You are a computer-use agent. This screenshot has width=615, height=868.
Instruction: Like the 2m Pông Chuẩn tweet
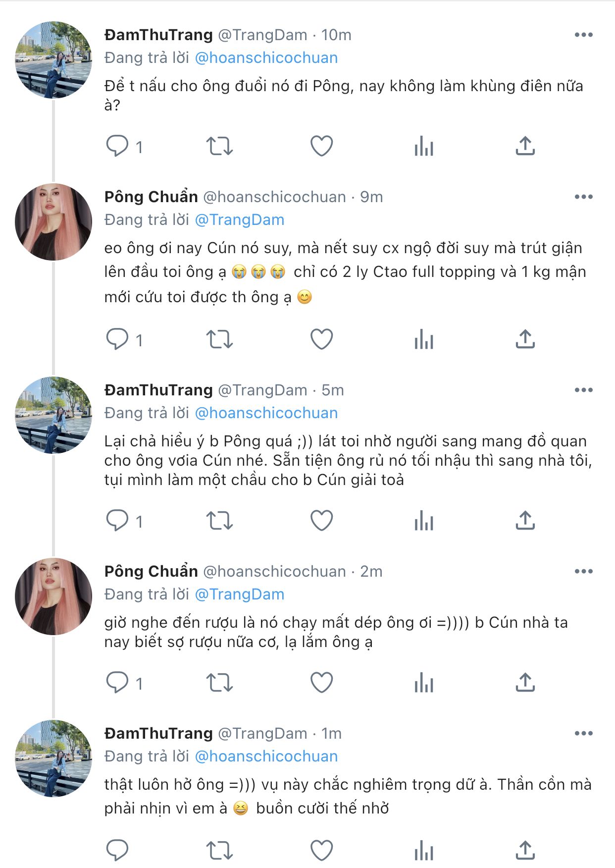pyautogui.click(x=321, y=683)
